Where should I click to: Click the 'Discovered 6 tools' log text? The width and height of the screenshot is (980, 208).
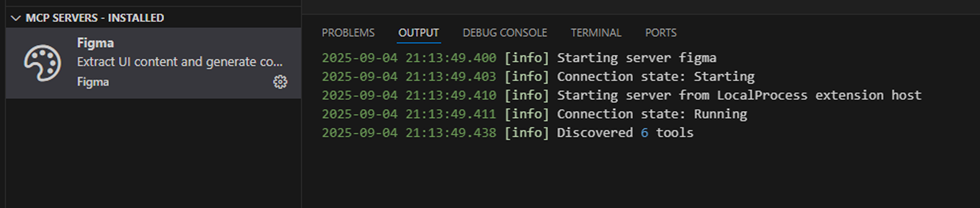pyautogui.click(x=625, y=133)
